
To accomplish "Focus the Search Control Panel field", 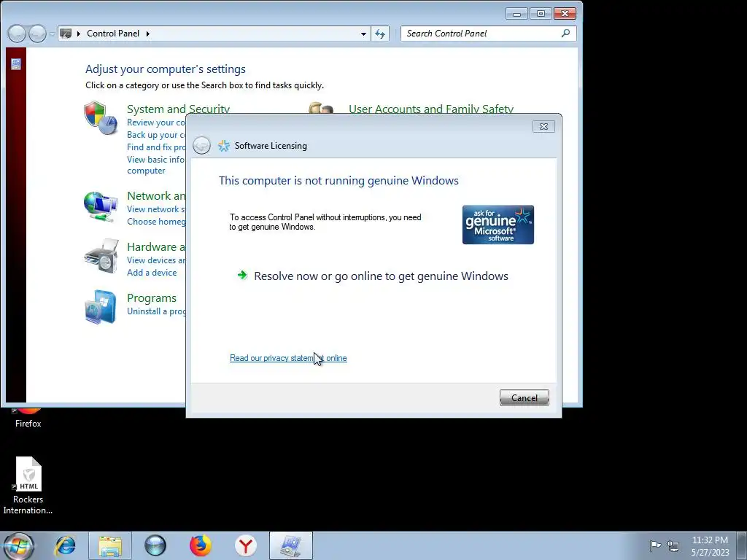I will point(481,34).
